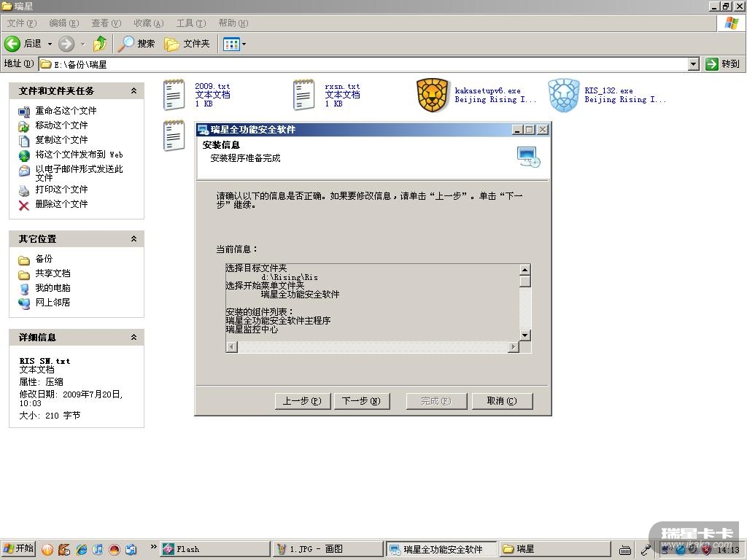The width and height of the screenshot is (747, 560).
Task: Click 取消 (Cancel) in installer
Action: (502, 401)
